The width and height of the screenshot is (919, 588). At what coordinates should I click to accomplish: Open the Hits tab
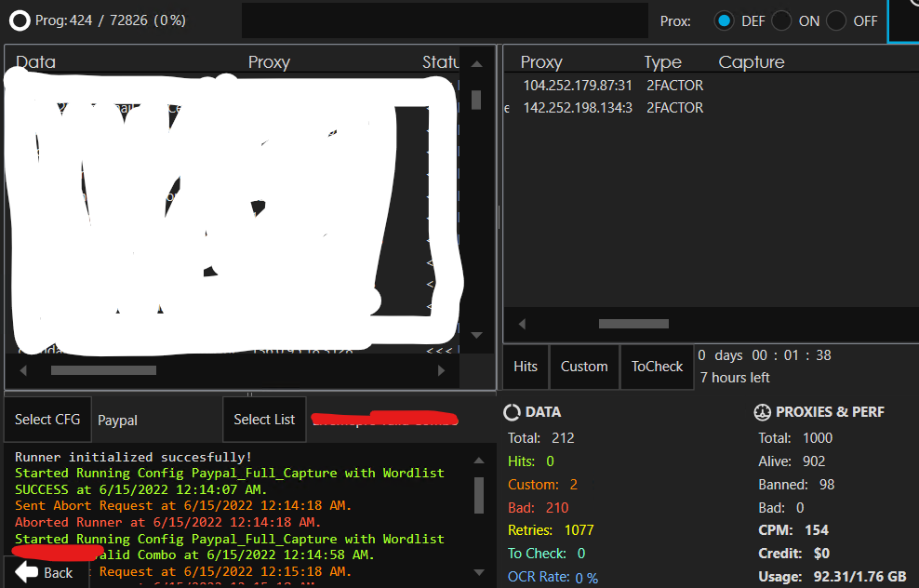click(526, 367)
